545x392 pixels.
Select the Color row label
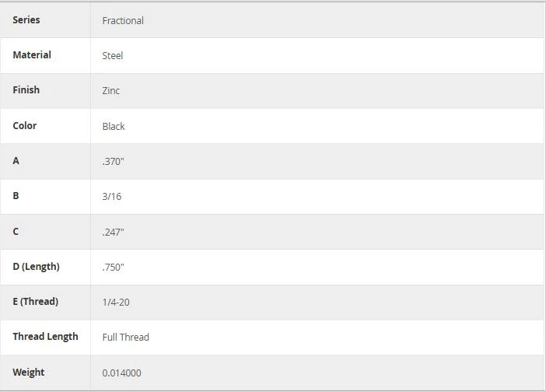(25, 125)
